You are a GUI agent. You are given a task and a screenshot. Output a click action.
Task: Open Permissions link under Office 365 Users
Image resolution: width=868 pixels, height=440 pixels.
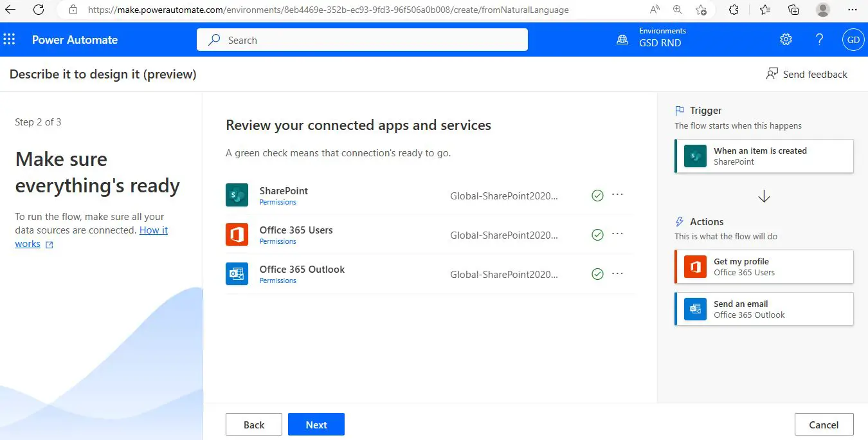point(278,241)
